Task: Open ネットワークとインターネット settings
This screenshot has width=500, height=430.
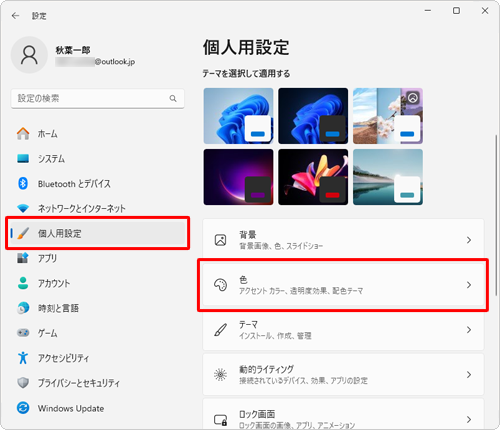Action: [x=97, y=209]
